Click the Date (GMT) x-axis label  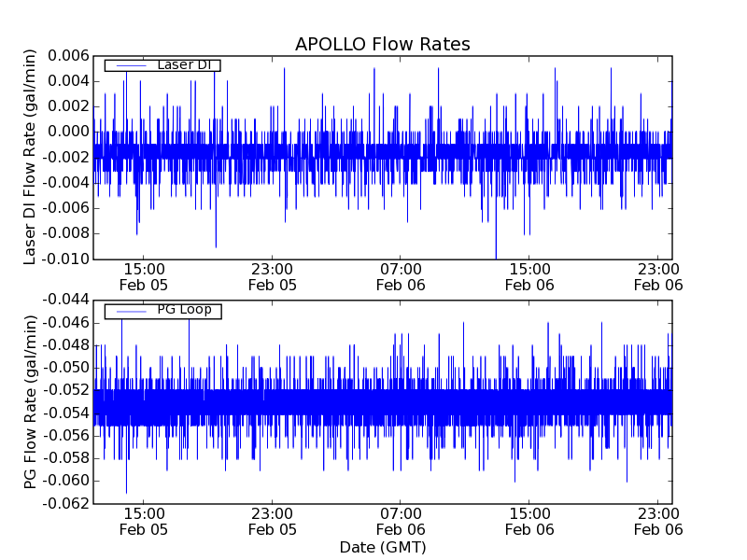382,547
